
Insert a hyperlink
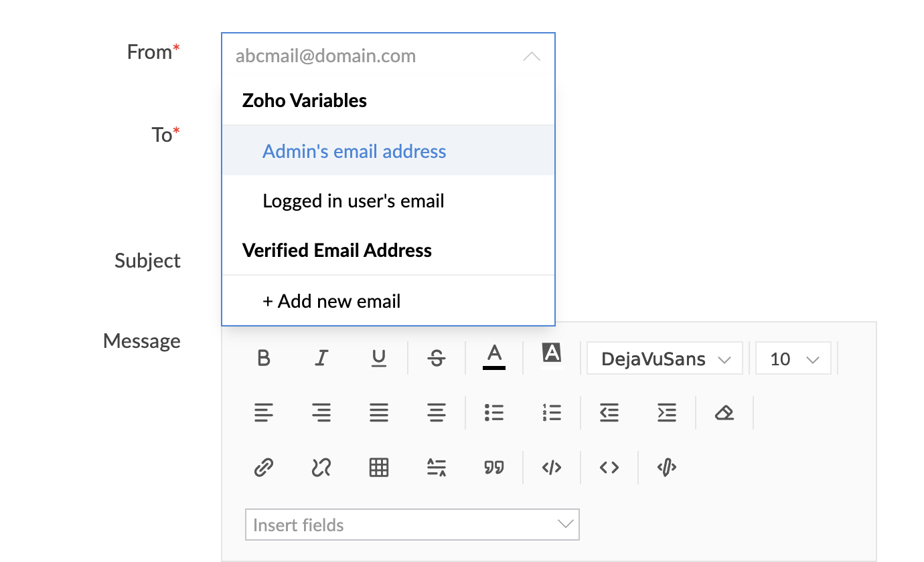(x=264, y=467)
